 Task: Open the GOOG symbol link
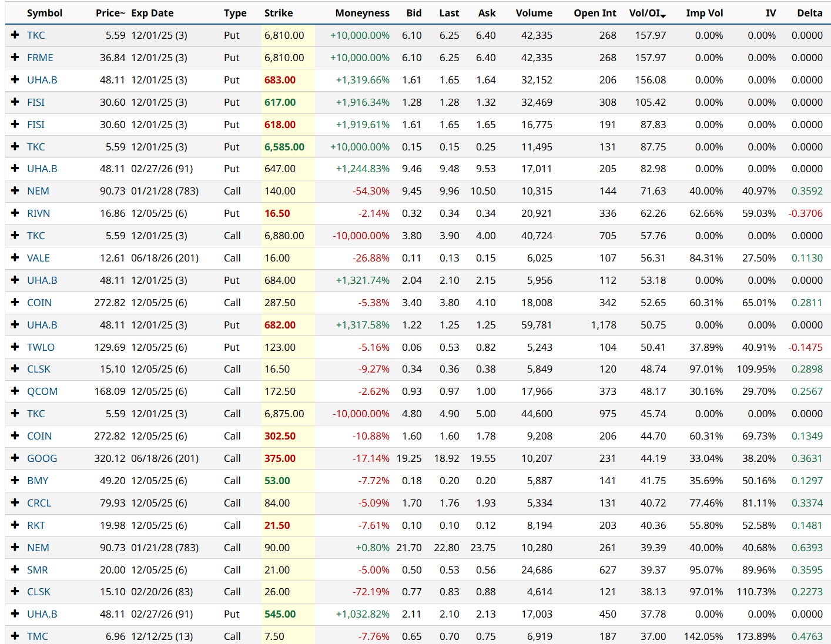[x=42, y=458]
